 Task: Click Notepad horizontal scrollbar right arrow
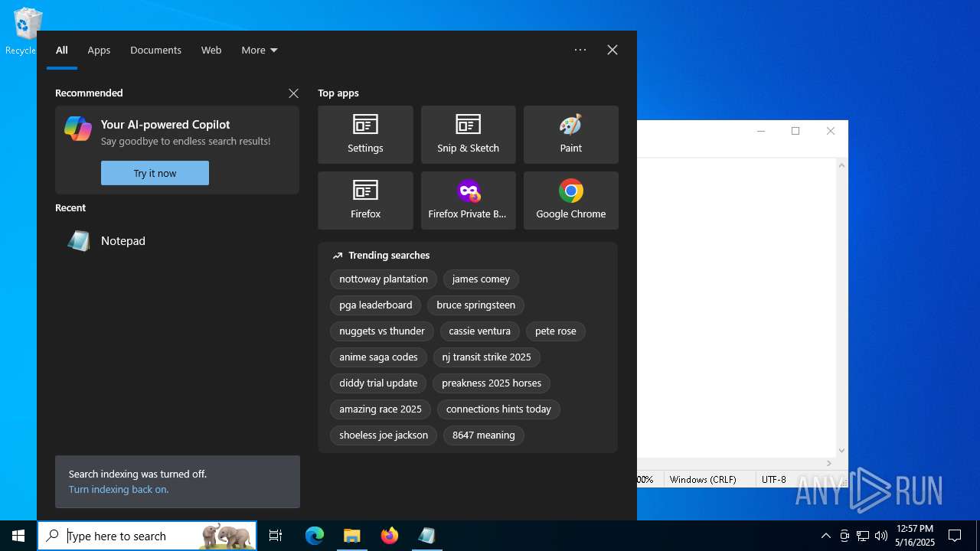click(829, 463)
